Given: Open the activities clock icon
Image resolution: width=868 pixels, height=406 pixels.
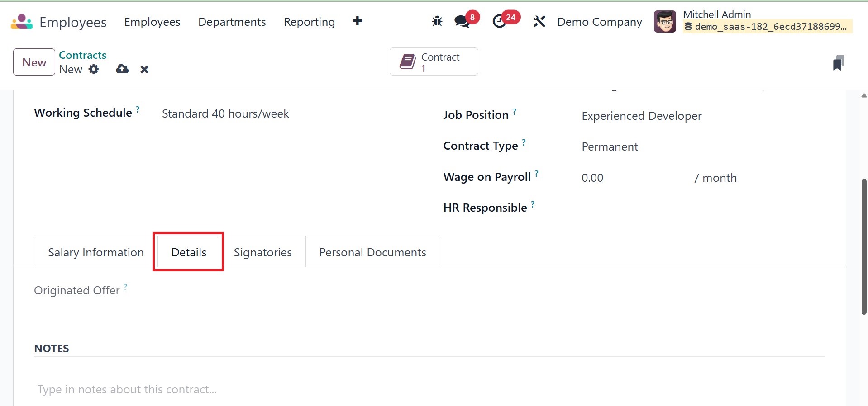Looking at the screenshot, I should pyautogui.click(x=499, y=21).
